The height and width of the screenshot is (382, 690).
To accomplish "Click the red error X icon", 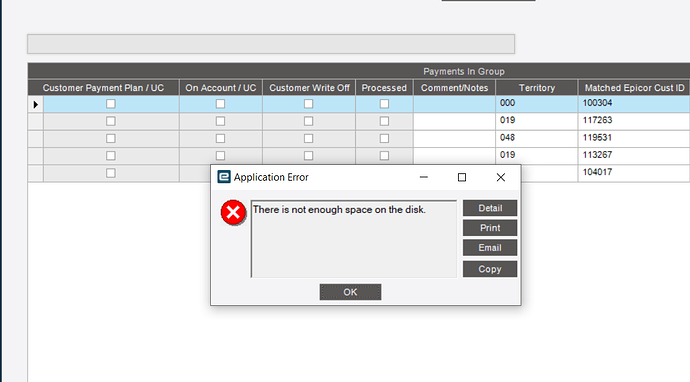I will [x=233, y=213].
